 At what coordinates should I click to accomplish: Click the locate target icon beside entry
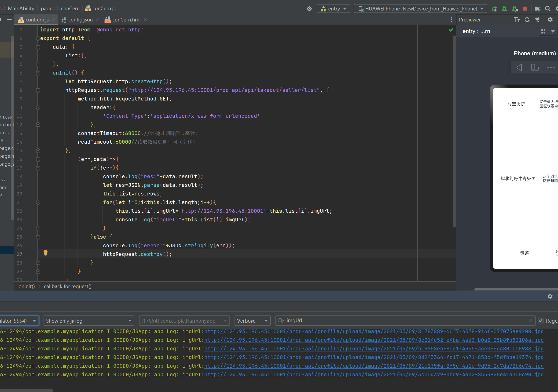pyautogui.click(x=309, y=9)
